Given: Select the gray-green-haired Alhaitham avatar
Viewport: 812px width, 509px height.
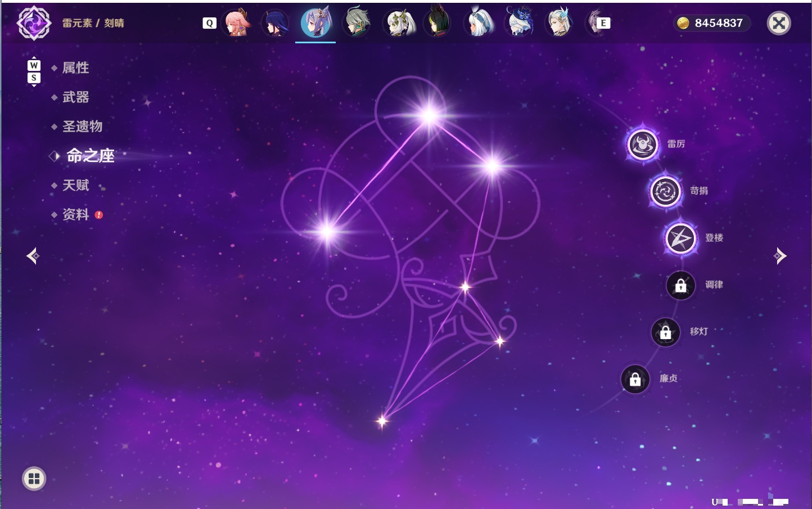Looking at the screenshot, I should [x=357, y=23].
